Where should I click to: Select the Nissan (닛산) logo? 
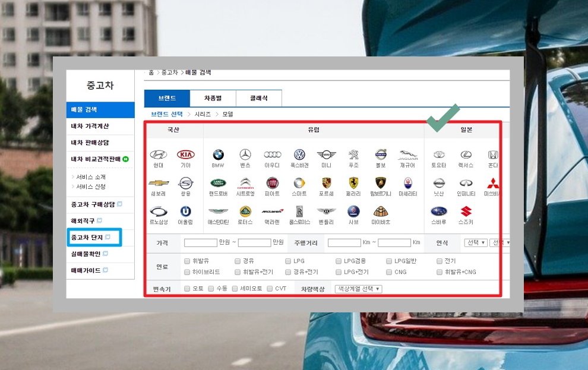pyautogui.click(x=439, y=183)
